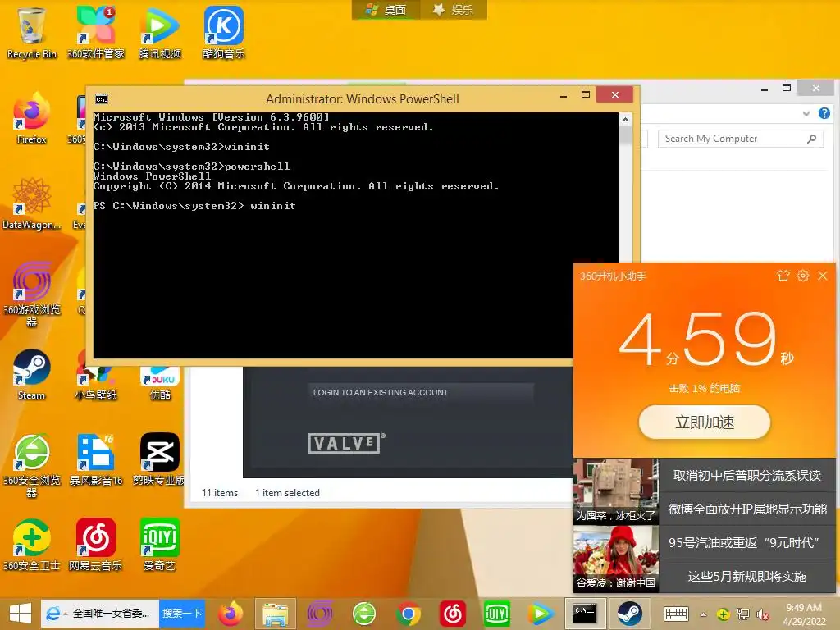
Task: Click the Windows Start button
Action: point(20,614)
